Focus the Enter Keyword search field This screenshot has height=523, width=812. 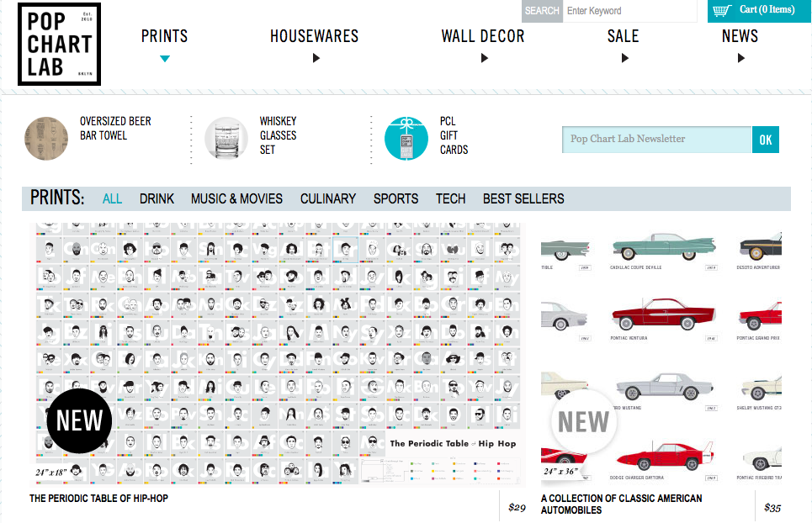pos(629,11)
